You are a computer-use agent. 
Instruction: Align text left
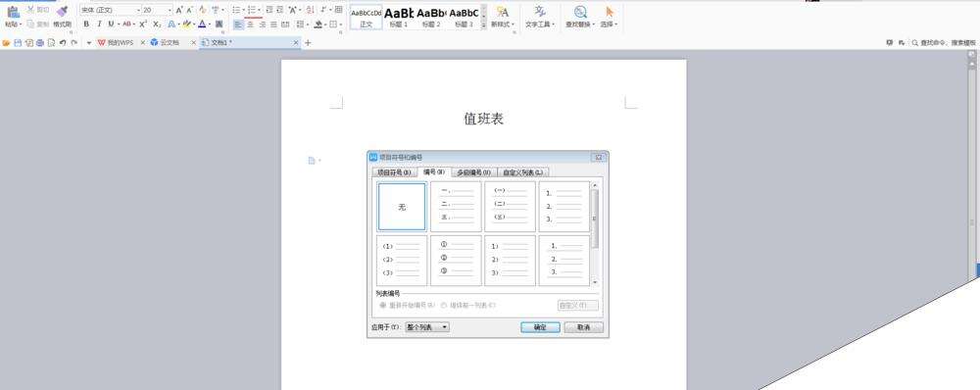[x=238, y=24]
